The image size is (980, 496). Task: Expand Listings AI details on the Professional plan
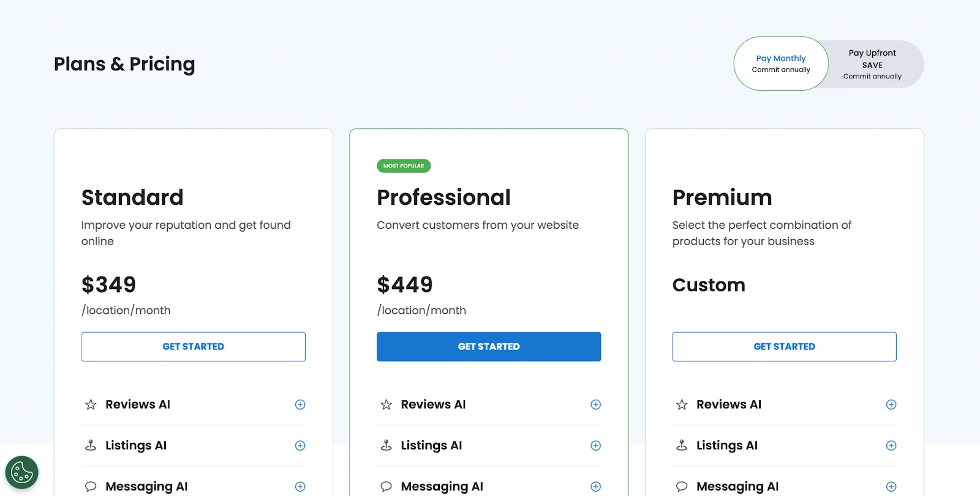595,445
